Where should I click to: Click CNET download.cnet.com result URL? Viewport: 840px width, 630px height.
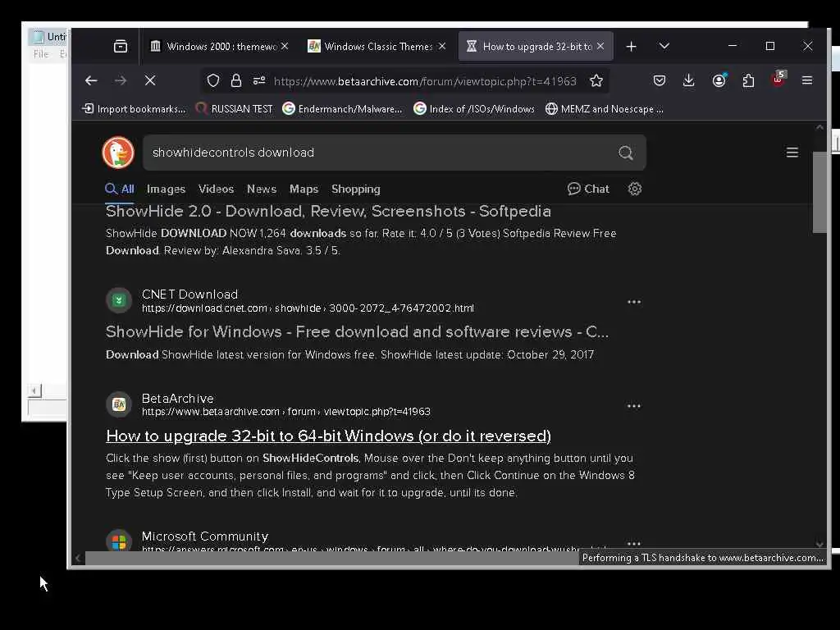click(x=308, y=308)
